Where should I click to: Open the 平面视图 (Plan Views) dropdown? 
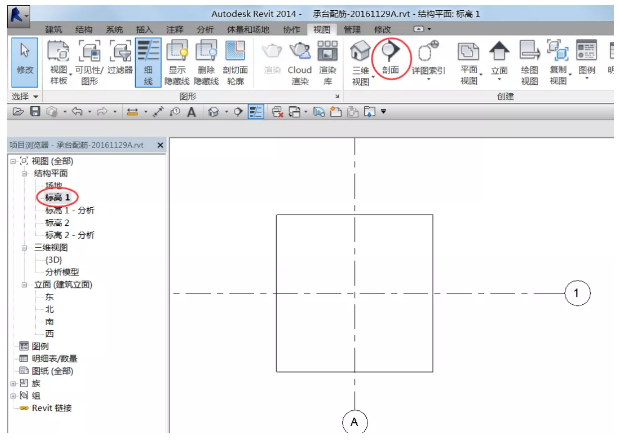coord(468,61)
